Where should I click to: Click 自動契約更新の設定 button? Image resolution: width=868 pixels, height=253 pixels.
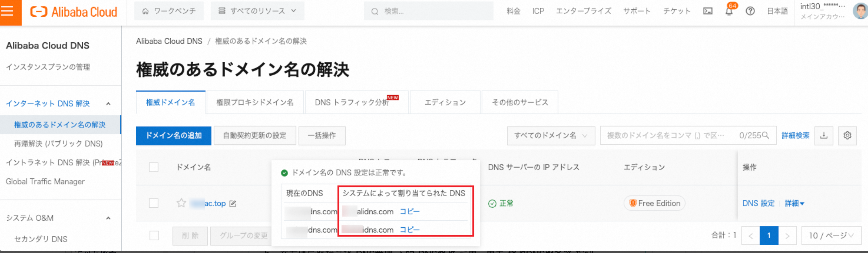coord(255,136)
